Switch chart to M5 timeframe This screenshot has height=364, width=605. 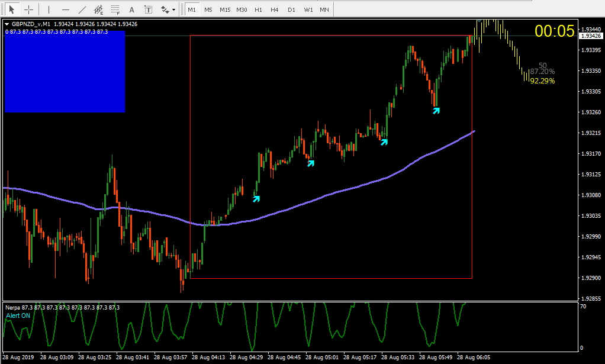(x=208, y=9)
